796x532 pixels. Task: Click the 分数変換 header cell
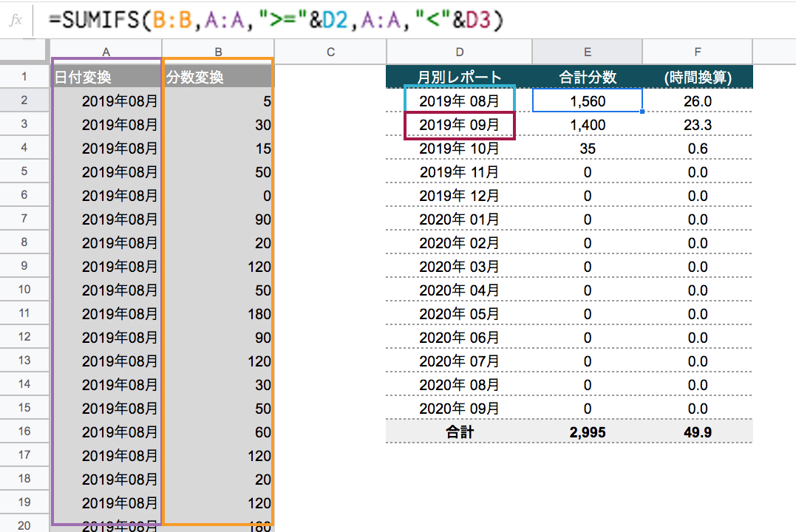pos(218,77)
